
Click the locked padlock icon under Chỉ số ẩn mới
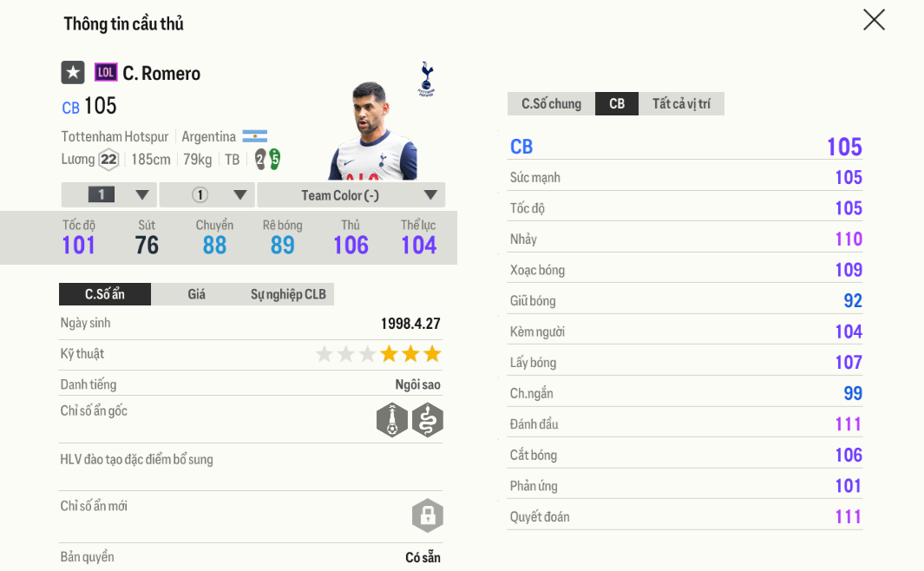(x=428, y=515)
